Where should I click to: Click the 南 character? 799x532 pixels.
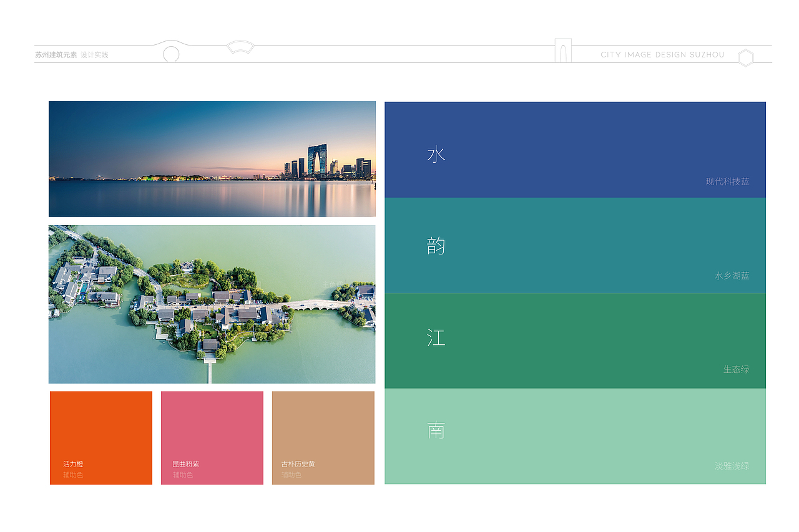tap(436, 430)
